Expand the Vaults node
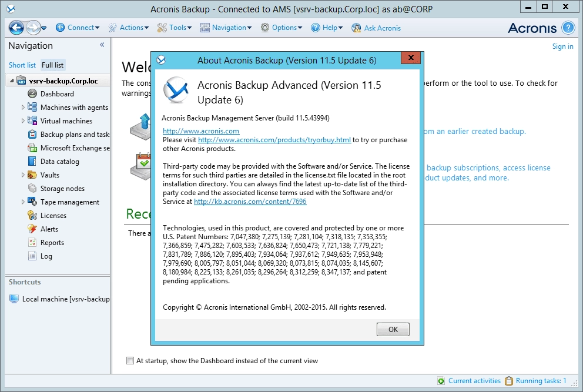583x392 pixels. point(23,175)
